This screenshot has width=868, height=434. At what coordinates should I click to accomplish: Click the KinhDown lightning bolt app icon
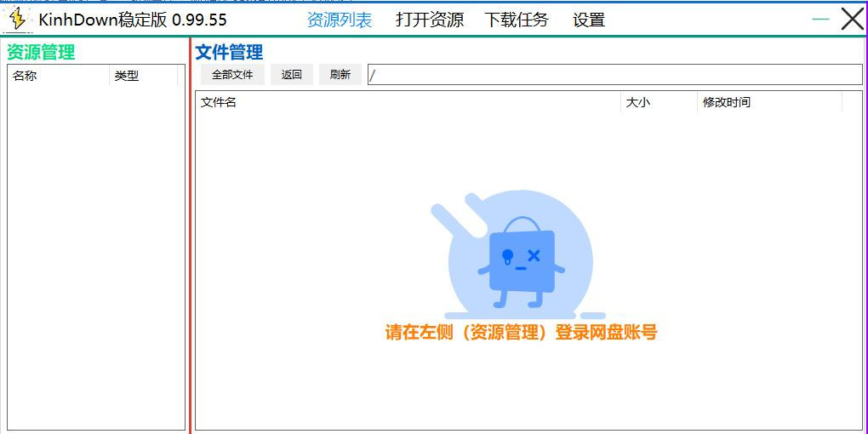[x=17, y=19]
